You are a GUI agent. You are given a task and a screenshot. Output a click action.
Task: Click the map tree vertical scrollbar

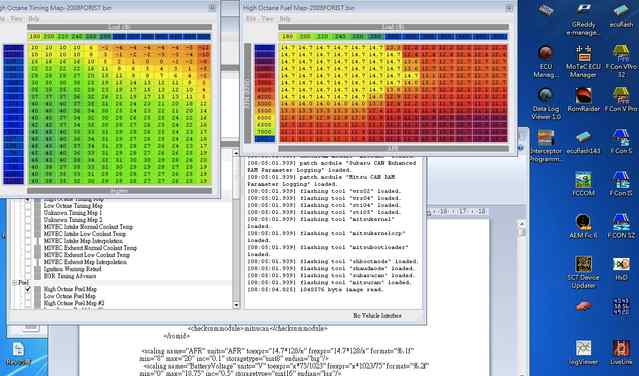(x=236, y=228)
